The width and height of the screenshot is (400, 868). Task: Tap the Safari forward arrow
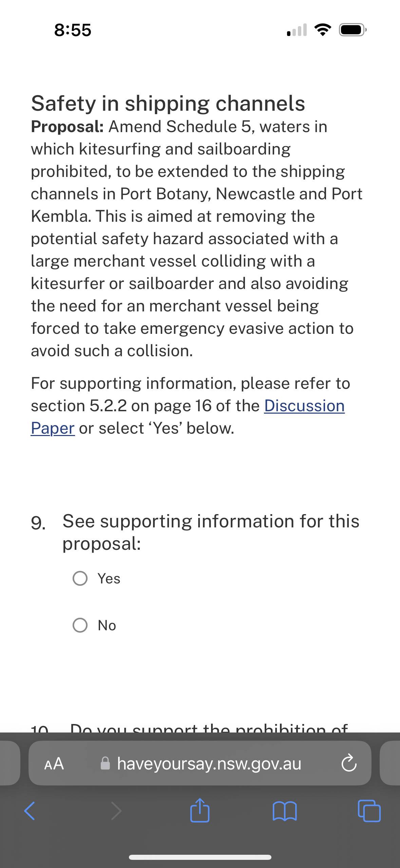116,811
